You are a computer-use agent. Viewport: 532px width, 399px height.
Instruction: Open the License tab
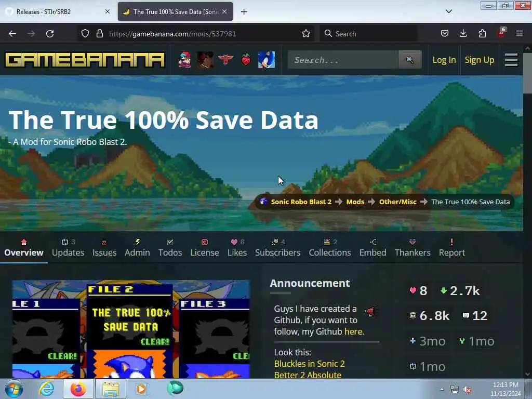tap(205, 248)
